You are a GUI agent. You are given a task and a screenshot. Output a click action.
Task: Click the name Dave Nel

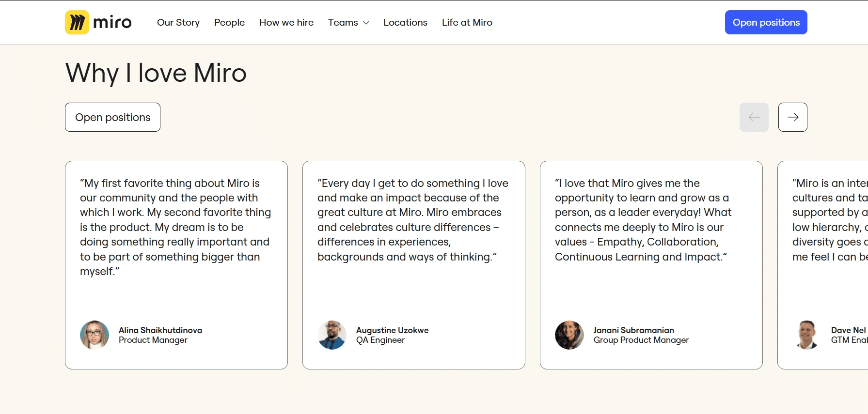tap(849, 330)
